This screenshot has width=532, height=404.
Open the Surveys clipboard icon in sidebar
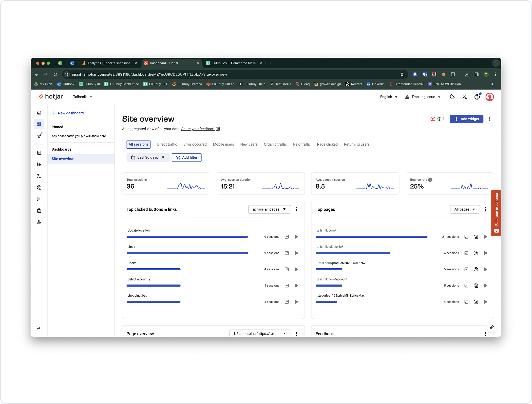pos(39,211)
